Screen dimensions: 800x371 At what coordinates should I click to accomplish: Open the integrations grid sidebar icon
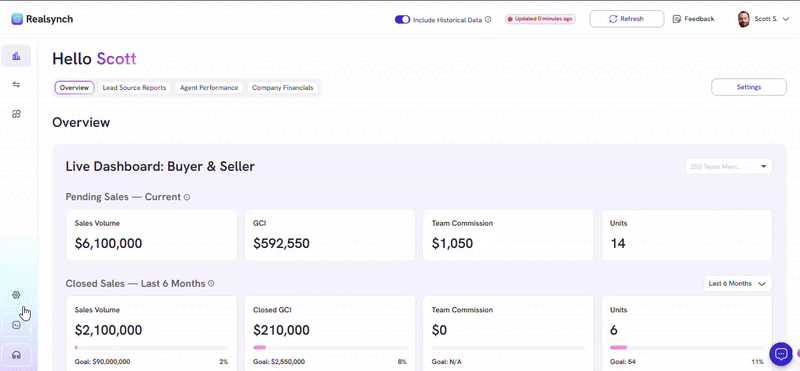(16, 114)
